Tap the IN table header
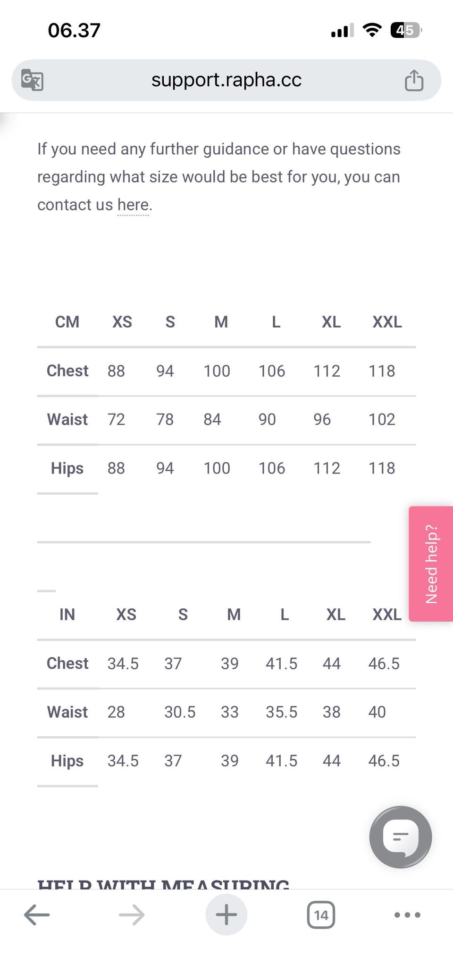 [x=67, y=615]
